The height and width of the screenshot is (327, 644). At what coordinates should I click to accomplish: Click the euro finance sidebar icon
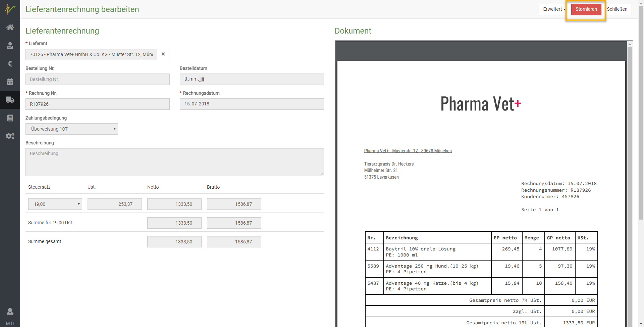(x=10, y=64)
